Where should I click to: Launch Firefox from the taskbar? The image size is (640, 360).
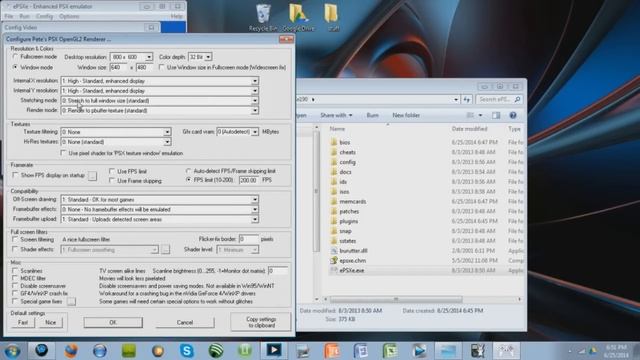[71, 351]
